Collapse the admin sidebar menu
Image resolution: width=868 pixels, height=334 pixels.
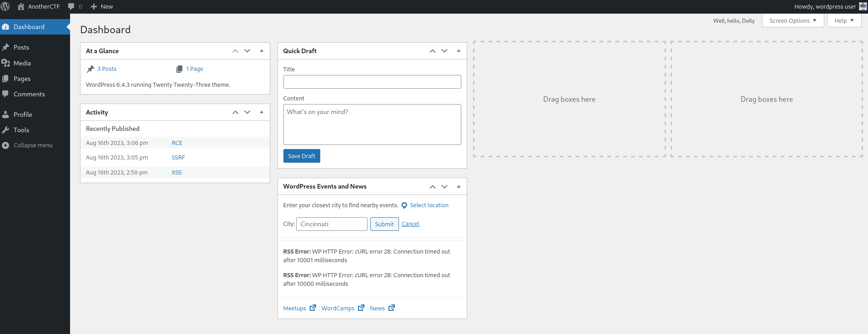[33, 145]
